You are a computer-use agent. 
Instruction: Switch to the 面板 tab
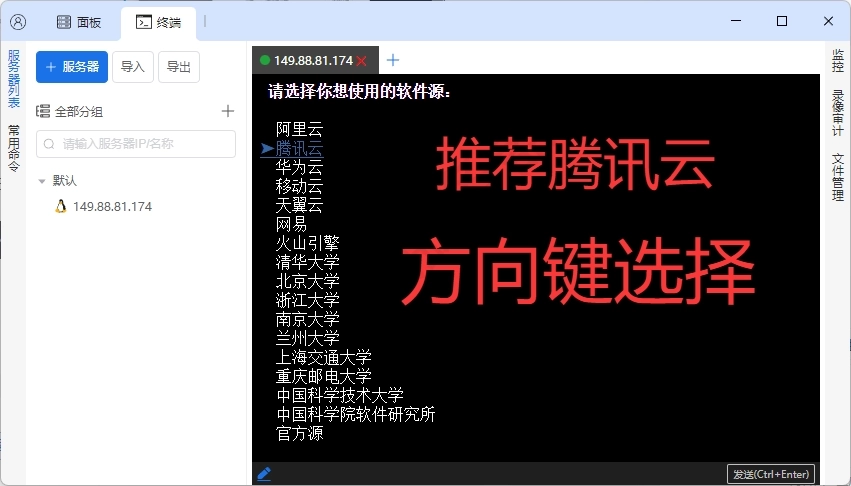point(79,22)
